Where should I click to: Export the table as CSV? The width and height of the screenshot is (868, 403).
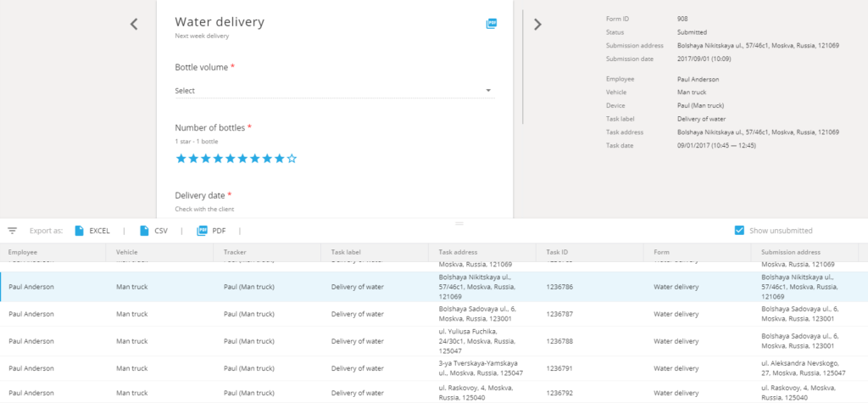[x=154, y=231]
